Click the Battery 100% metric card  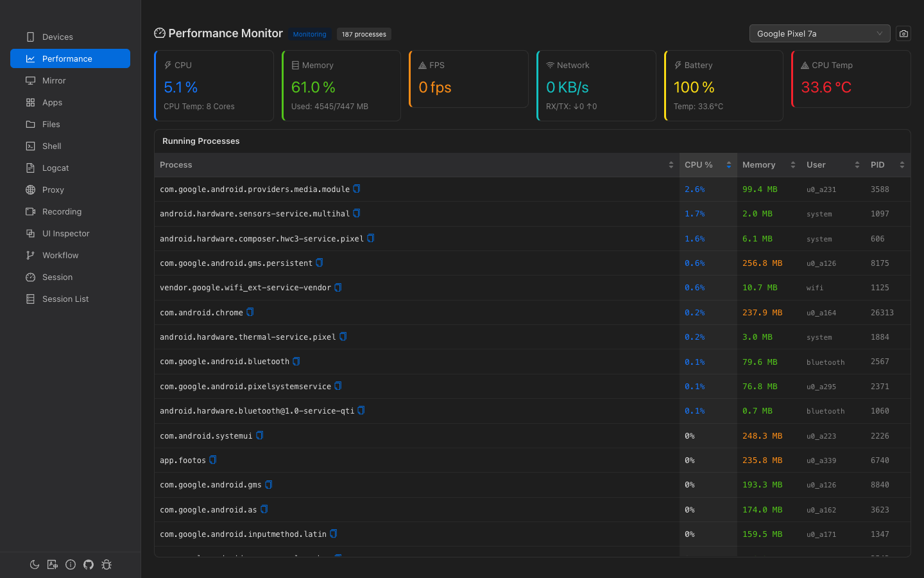pyautogui.click(x=724, y=85)
